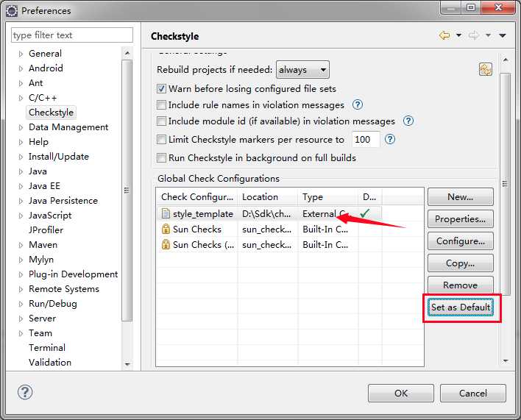This screenshot has width=521, height=420.
Task: Click the Location column header
Action: (268, 197)
